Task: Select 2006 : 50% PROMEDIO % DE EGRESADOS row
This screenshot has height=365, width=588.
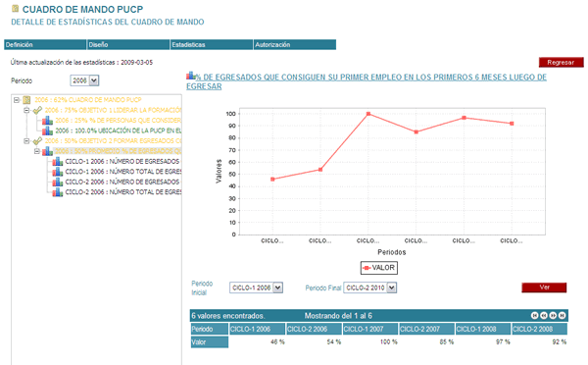Action: click(x=119, y=151)
